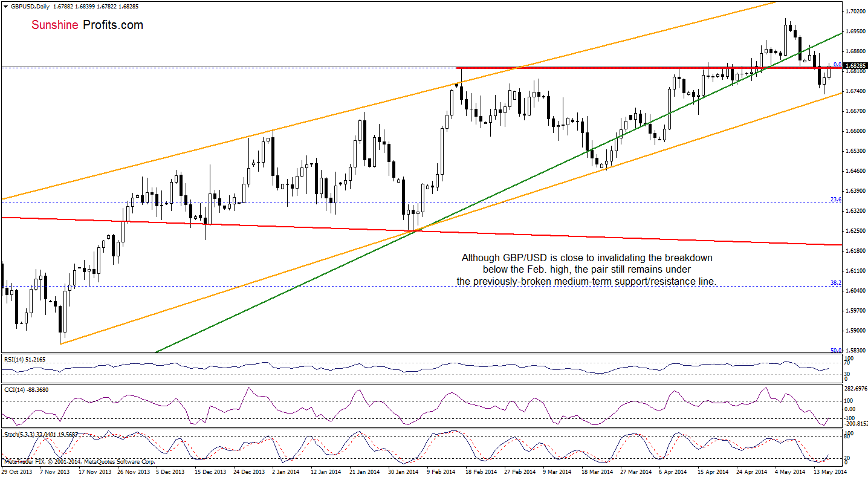Screen dimensions: 868x477
Task: Click the CCI(14) -88.3680 indicator label
Action: point(26,390)
